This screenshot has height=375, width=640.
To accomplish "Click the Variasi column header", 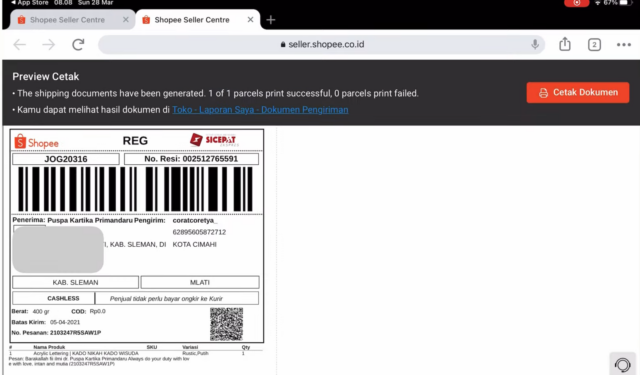I will click(x=190, y=347).
